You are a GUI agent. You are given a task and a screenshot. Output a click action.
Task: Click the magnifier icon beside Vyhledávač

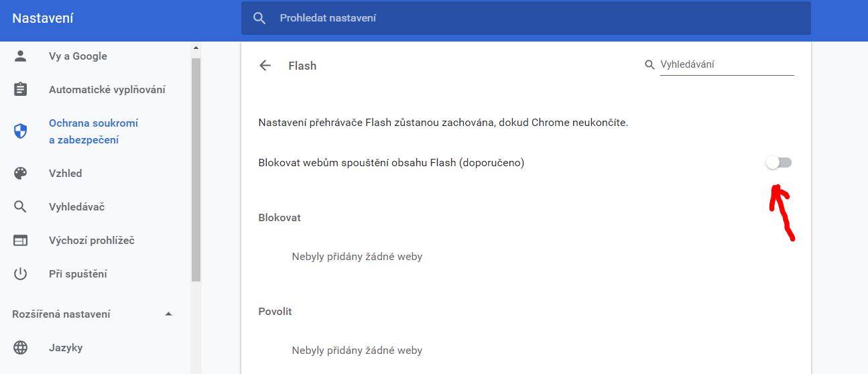coord(21,207)
